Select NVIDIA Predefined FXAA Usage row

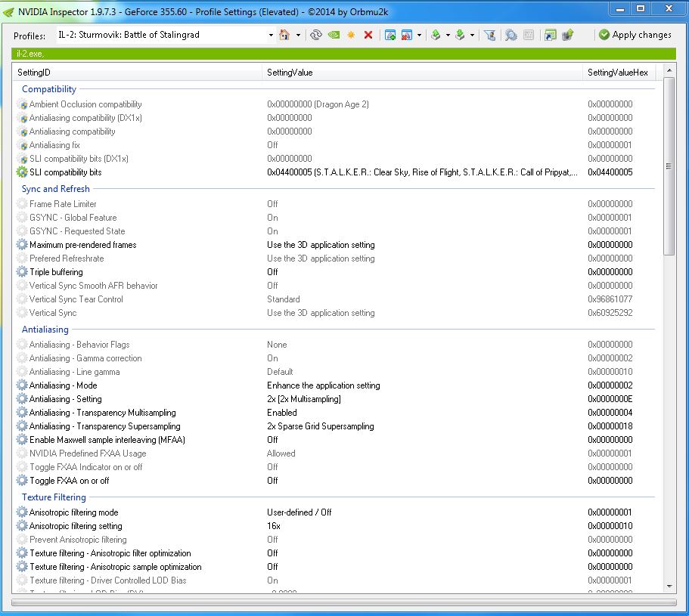[336, 453]
